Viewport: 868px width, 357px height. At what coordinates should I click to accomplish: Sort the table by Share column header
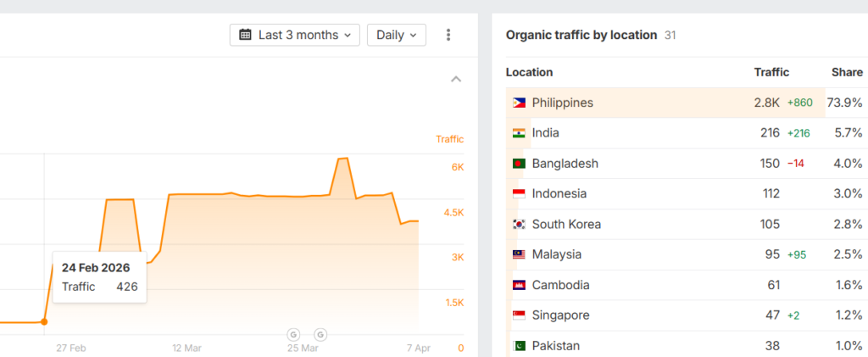(x=847, y=72)
